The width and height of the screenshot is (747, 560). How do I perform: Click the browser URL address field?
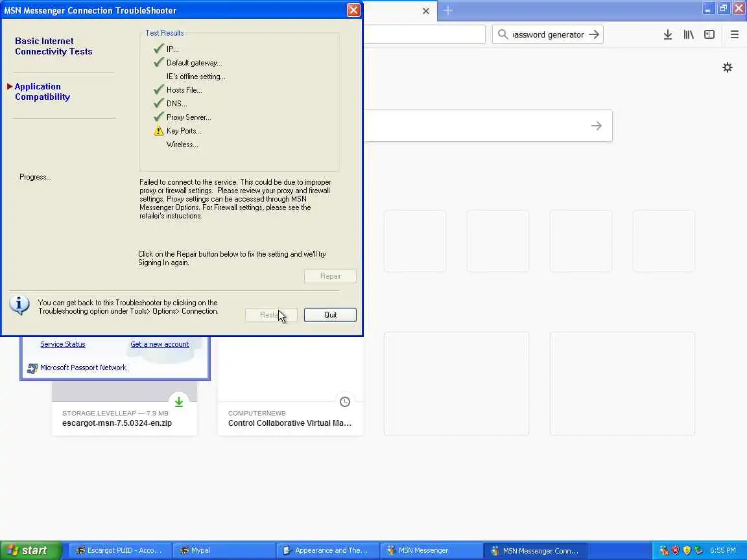425,35
